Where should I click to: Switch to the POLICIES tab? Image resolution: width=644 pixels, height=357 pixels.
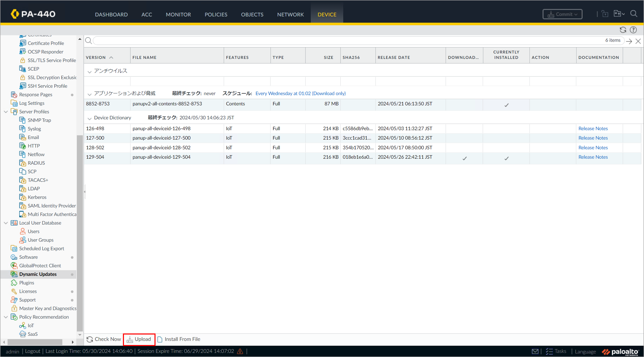(x=216, y=14)
